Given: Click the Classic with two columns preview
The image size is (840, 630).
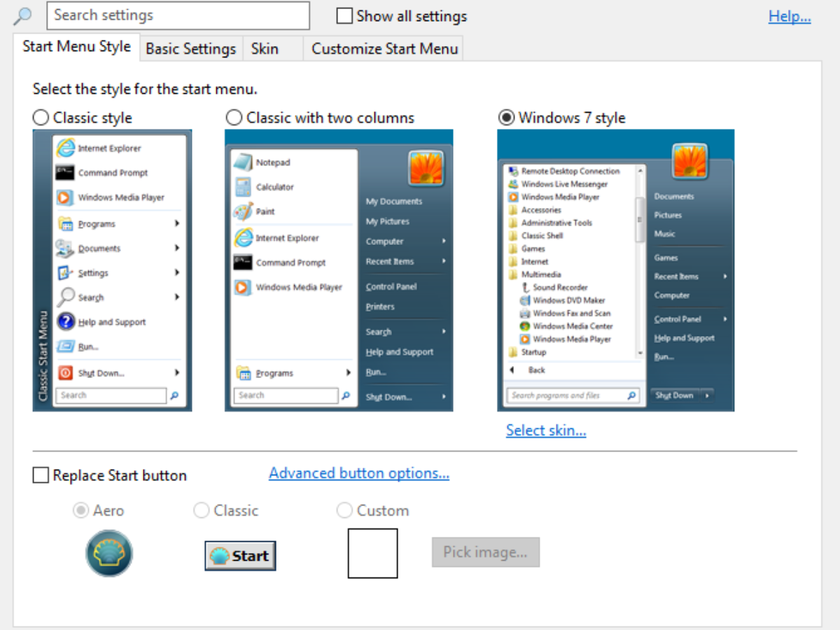Looking at the screenshot, I should click(x=339, y=270).
